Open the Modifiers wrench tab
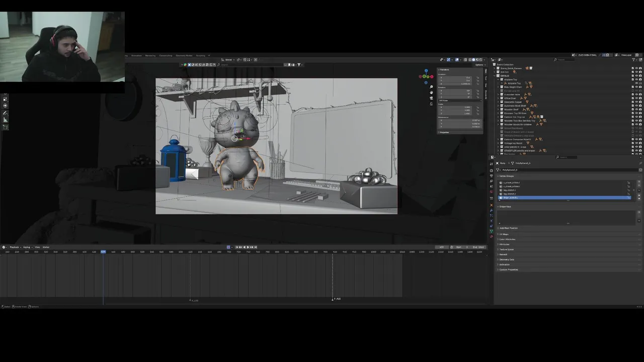The width and height of the screenshot is (644, 362). tap(492, 210)
